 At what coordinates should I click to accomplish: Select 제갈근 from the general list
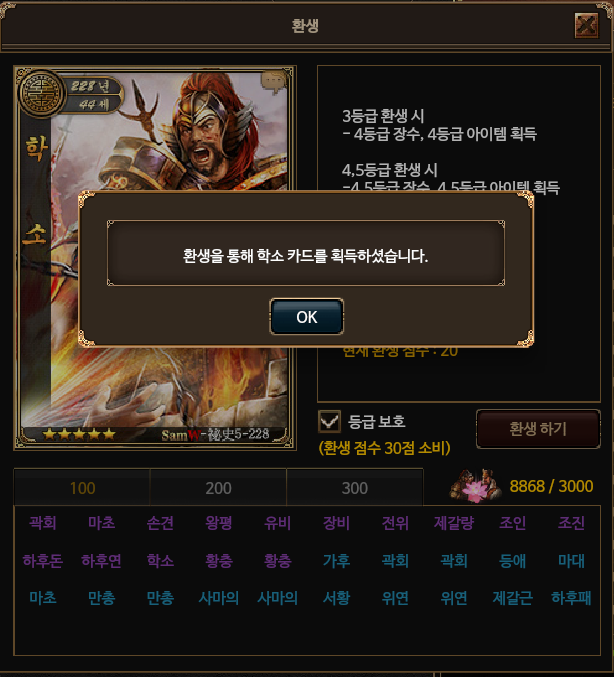[513, 598]
